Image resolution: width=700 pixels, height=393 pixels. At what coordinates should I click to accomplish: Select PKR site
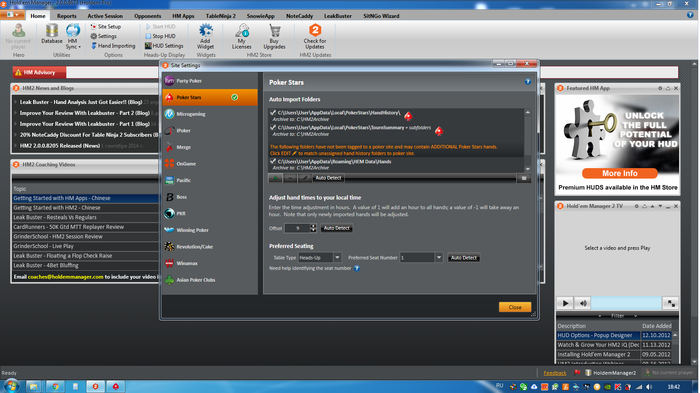point(210,213)
